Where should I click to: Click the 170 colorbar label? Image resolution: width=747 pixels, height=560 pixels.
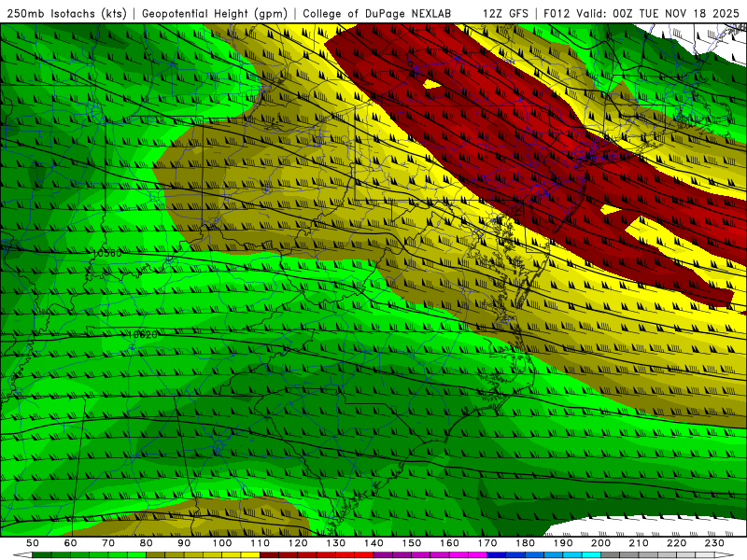pos(487,543)
